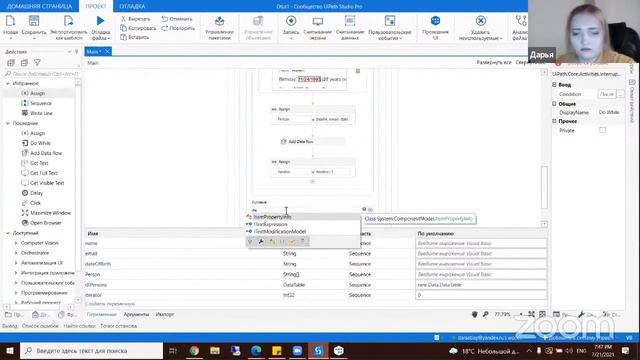Image resolution: width=640 pixels, height=360 pixels.
Task: Switch to the Debug (Отладка) ribbon tab
Action: pos(132,6)
